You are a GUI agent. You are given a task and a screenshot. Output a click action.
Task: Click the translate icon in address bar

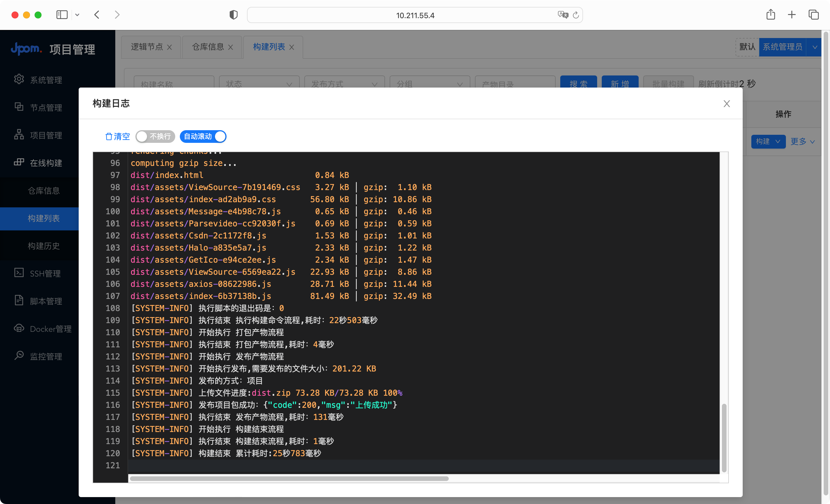(x=563, y=15)
